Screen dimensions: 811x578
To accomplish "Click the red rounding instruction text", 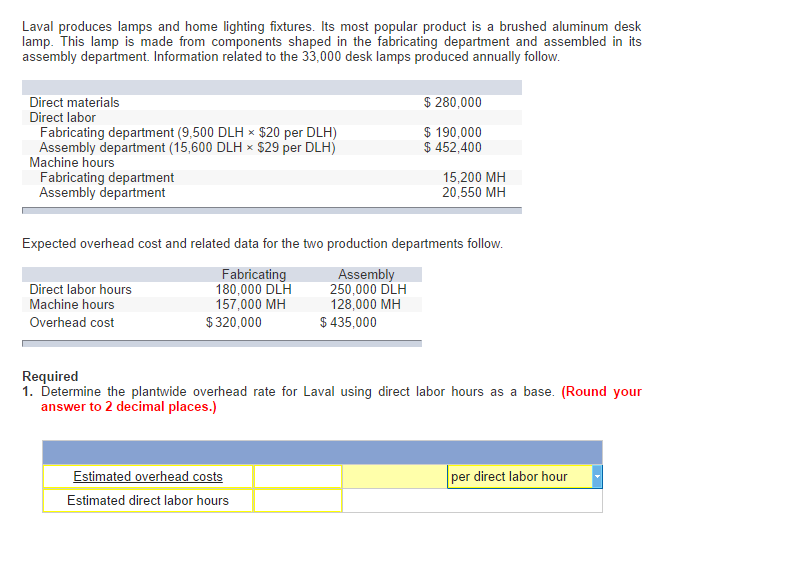I will (x=341, y=399).
